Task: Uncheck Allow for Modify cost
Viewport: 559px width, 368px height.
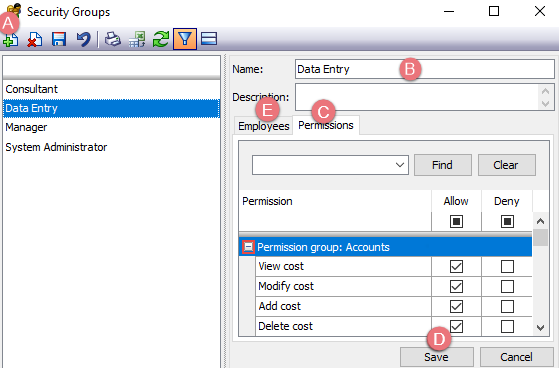Action: click(x=456, y=286)
